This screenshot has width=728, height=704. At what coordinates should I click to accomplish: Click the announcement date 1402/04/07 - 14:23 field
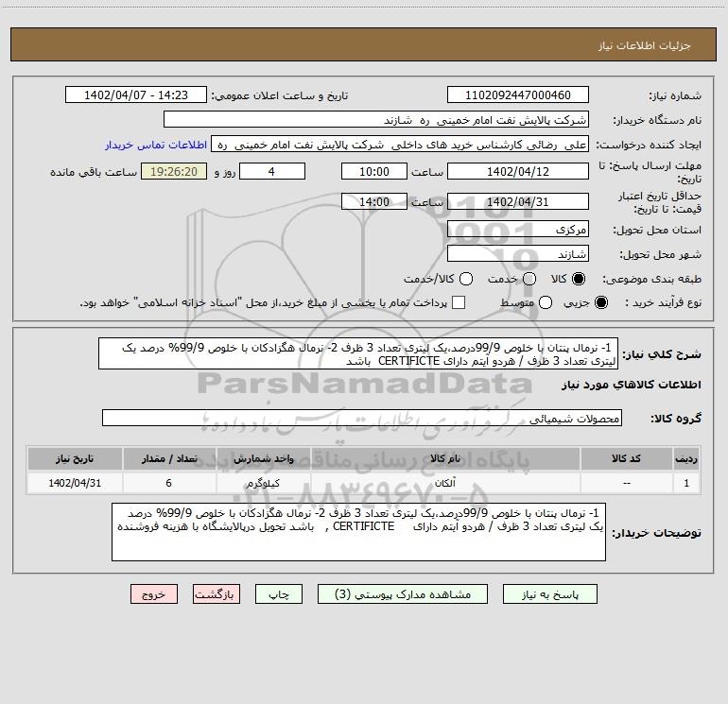point(136,94)
